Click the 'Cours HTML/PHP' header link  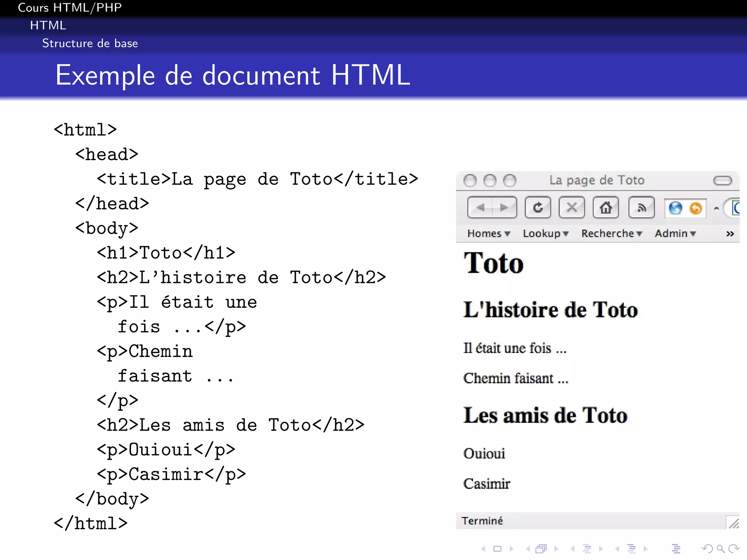point(70,8)
